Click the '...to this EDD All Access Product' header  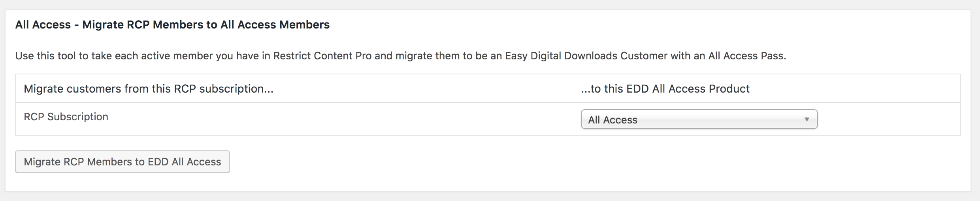pos(665,89)
